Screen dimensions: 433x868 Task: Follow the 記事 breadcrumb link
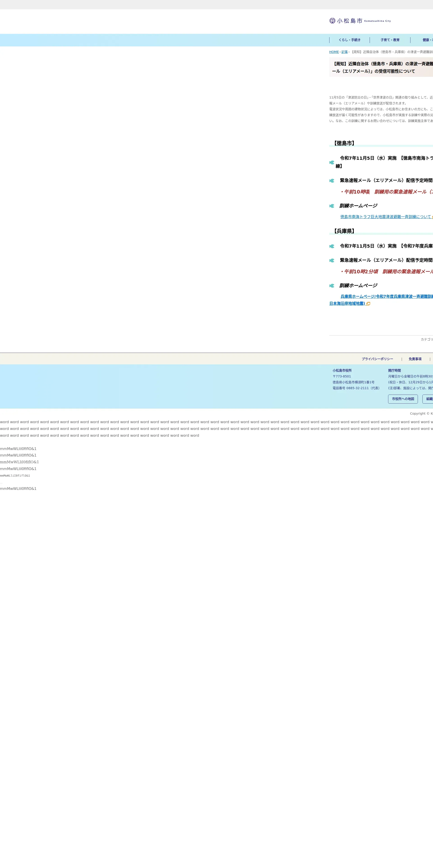[344, 52]
